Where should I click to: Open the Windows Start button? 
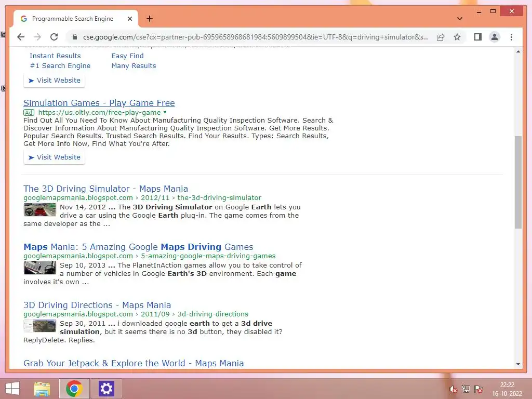point(12,389)
